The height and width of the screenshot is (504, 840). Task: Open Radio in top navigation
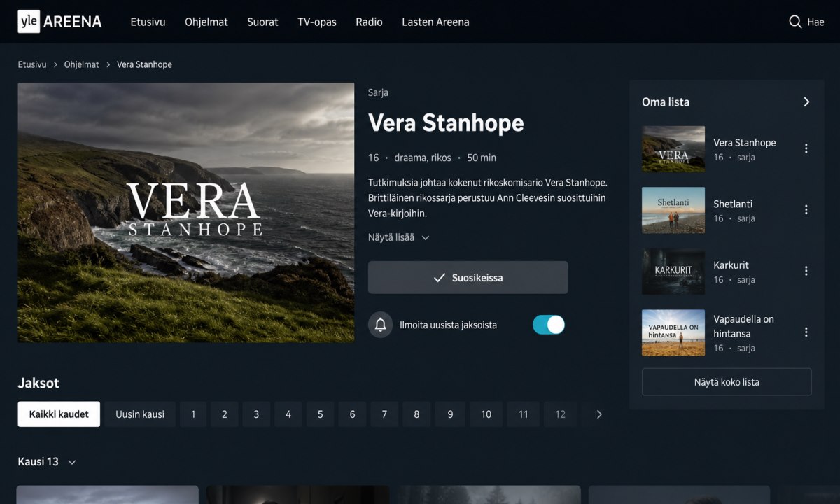coord(369,22)
